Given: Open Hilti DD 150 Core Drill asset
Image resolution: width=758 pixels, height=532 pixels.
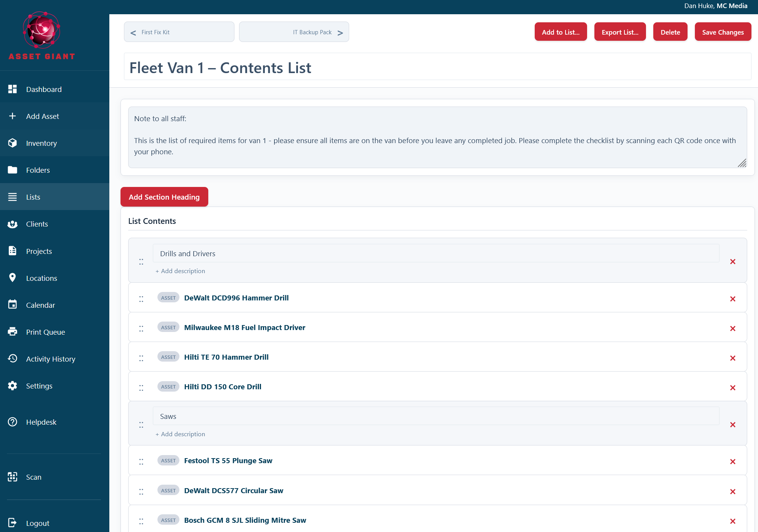Looking at the screenshot, I should (223, 387).
